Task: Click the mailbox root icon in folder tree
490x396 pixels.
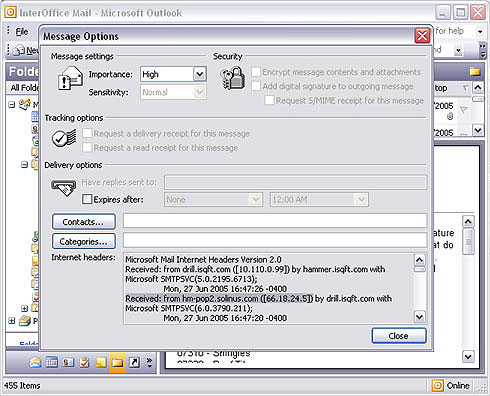Action: pyautogui.click(x=25, y=104)
